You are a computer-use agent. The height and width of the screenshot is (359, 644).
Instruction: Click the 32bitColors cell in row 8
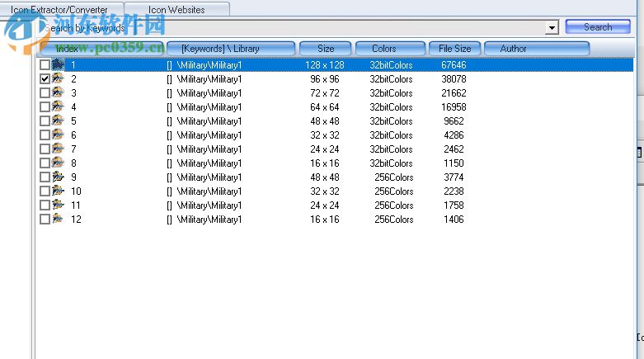click(391, 163)
